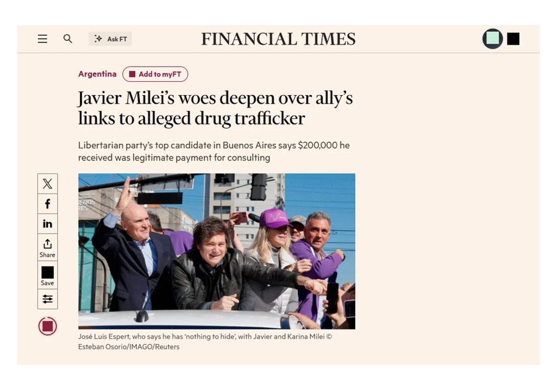
Task: Click the Javier Milei headline text
Action: click(215, 108)
